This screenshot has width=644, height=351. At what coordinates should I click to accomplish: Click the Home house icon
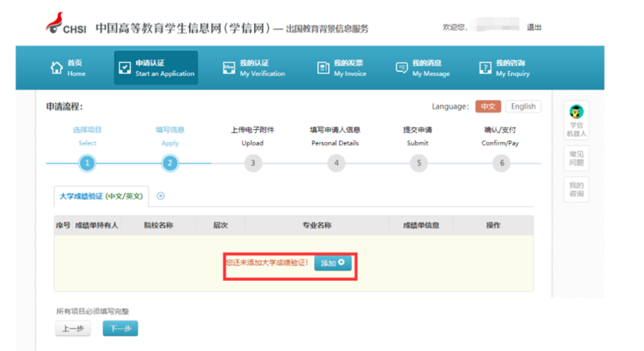pos(57,68)
